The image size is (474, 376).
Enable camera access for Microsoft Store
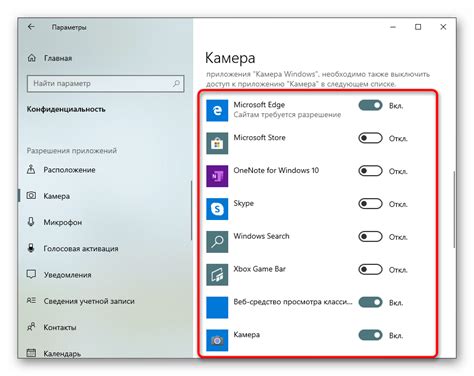(x=370, y=138)
